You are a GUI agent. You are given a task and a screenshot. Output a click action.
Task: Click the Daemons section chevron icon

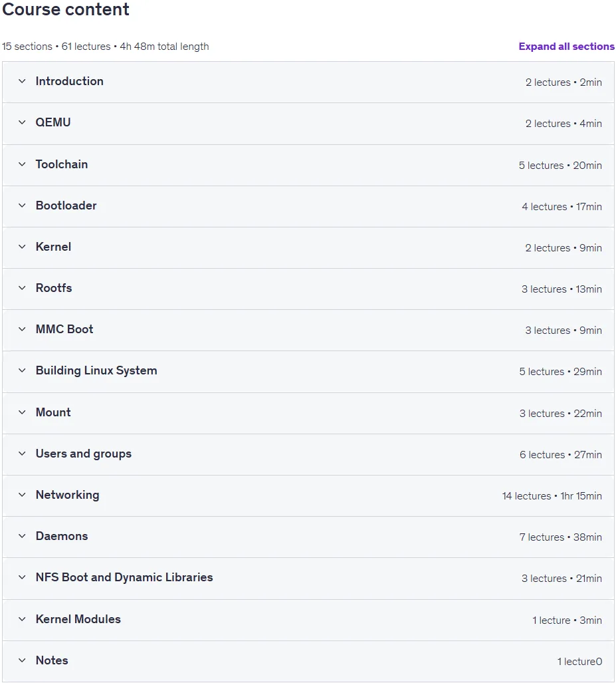pyautogui.click(x=22, y=536)
